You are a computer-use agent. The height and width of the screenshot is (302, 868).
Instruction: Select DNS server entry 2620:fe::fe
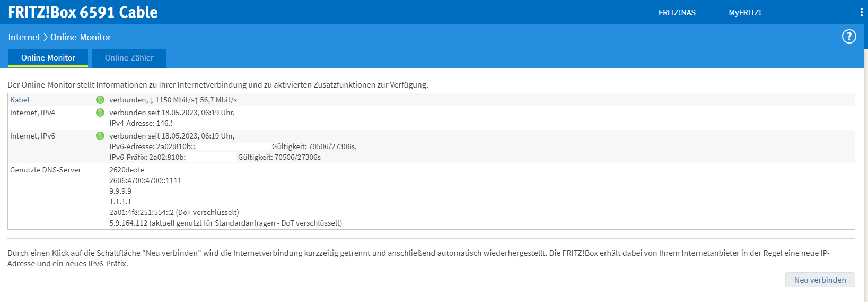(x=127, y=170)
